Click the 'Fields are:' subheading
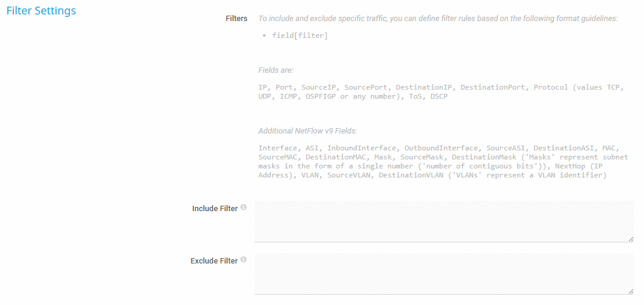This screenshot has width=644, height=305. pos(276,70)
